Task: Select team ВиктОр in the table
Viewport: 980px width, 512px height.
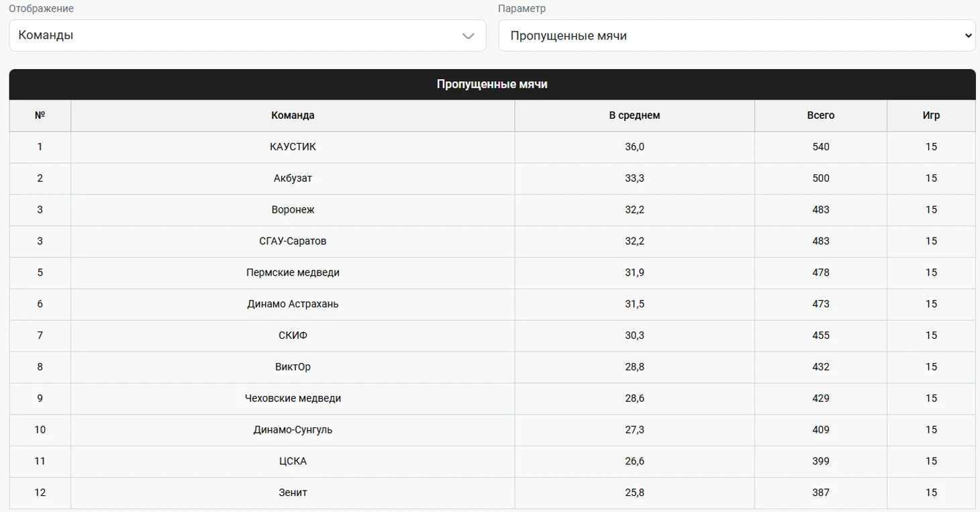Action: click(293, 367)
